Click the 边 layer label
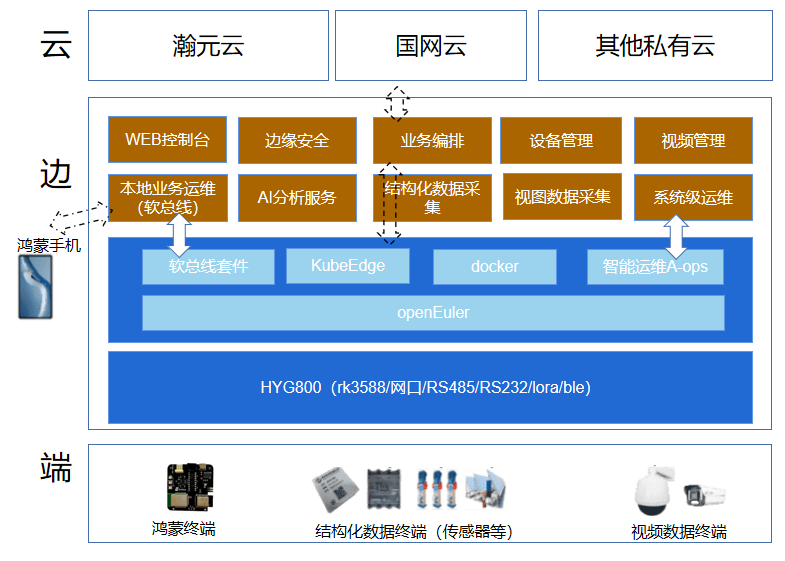785x561 pixels. [56, 174]
